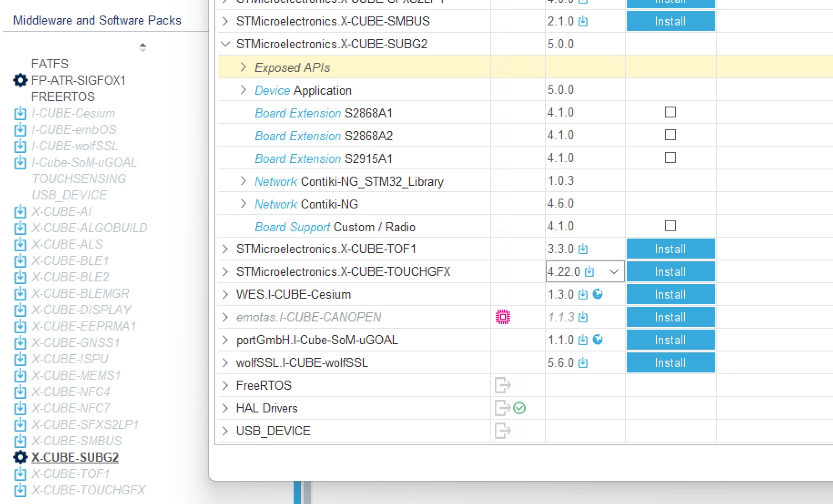Click download icon beside X-CUBE-BLE1
Screen dimensions: 833x504
point(20,260)
